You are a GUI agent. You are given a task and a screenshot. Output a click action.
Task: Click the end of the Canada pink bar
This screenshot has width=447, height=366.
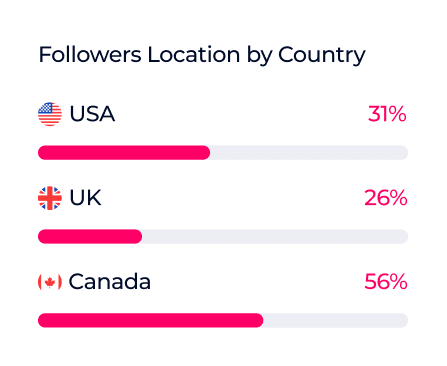tap(260, 320)
